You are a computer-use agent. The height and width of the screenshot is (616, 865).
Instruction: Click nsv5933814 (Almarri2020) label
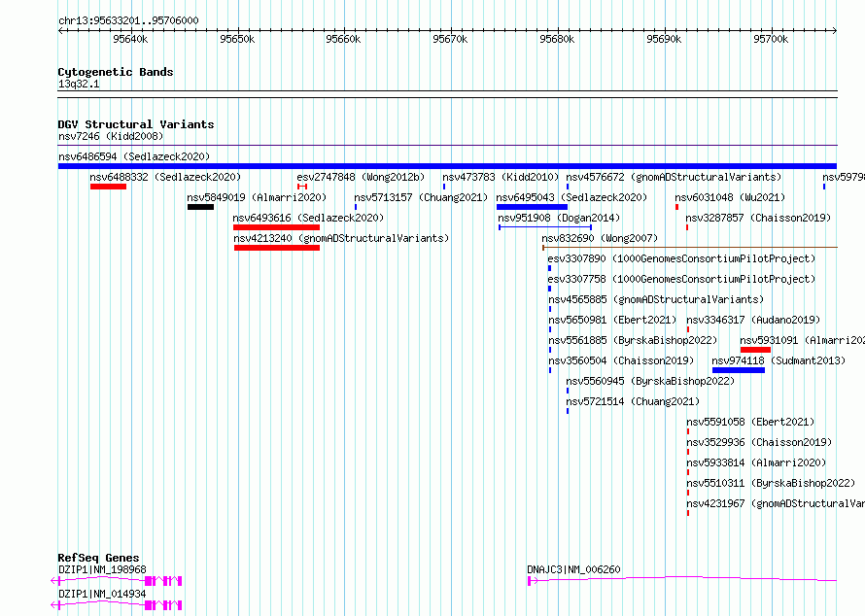[x=756, y=462]
